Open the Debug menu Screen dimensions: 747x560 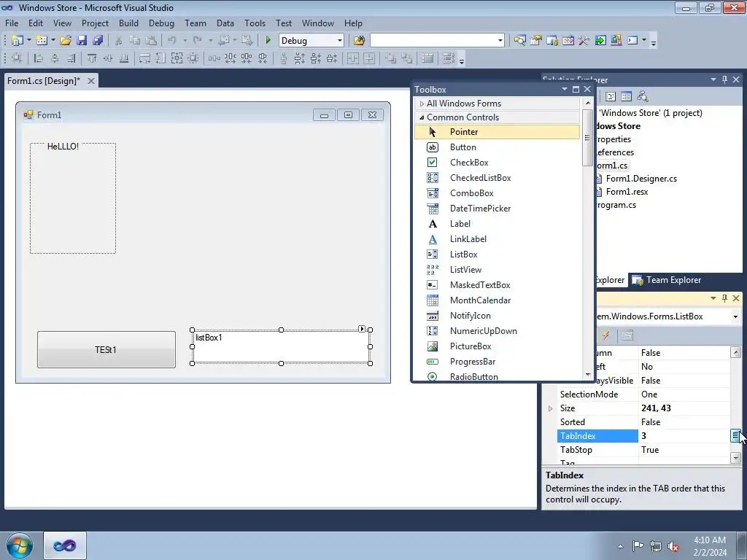(161, 23)
